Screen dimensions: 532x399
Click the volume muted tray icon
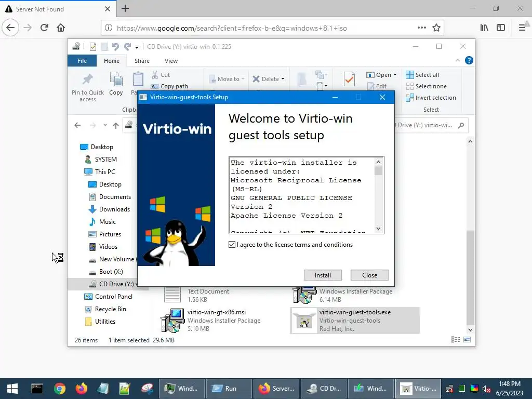(x=486, y=389)
